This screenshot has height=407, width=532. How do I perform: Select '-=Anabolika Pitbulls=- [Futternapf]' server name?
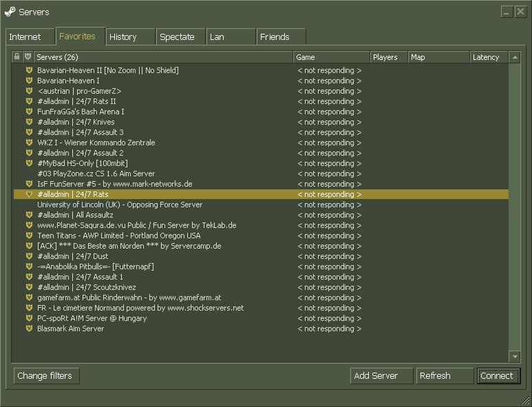click(96, 267)
